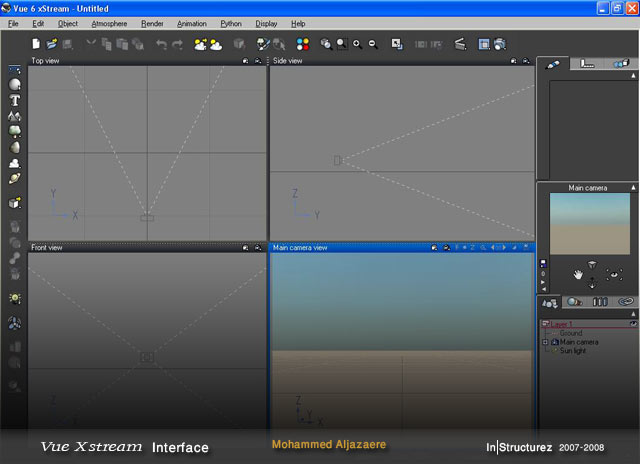The height and width of the screenshot is (464, 640).
Task: Click the save camera floppy icon
Action: [543, 263]
